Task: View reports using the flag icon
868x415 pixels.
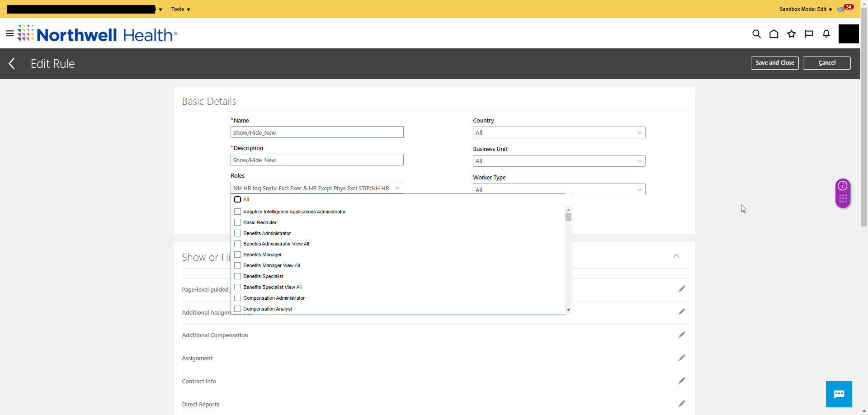Action: 809,33
